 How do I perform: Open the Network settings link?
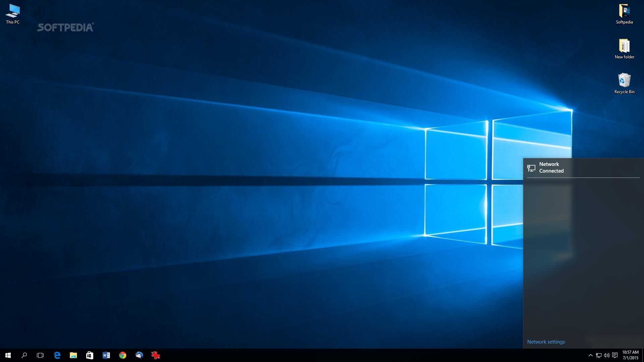(x=546, y=342)
